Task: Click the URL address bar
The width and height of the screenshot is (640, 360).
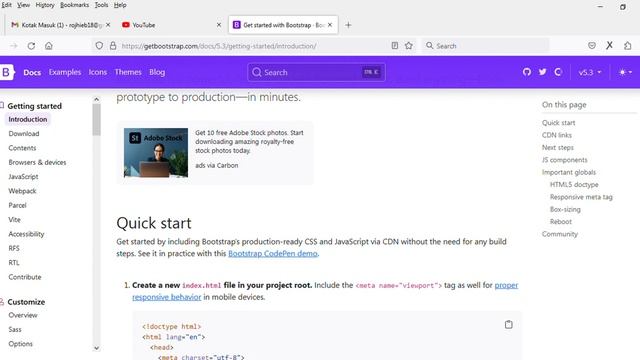Action: click(x=253, y=46)
